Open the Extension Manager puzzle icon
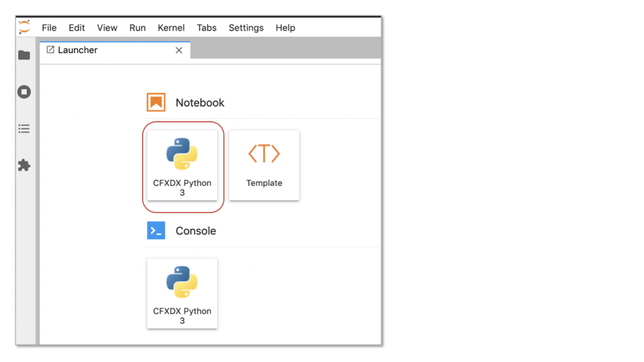644x362 pixels. tap(24, 166)
